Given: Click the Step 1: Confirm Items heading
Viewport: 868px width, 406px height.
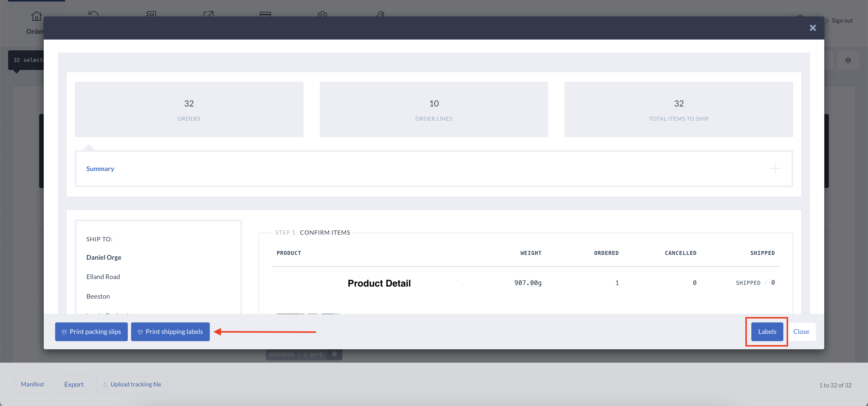Looking at the screenshot, I should point(312,232).
